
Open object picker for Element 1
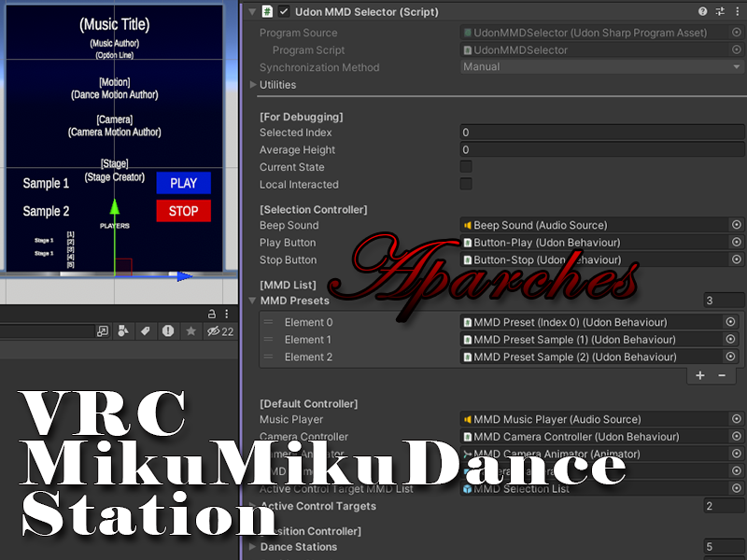[x=730, y=339]
